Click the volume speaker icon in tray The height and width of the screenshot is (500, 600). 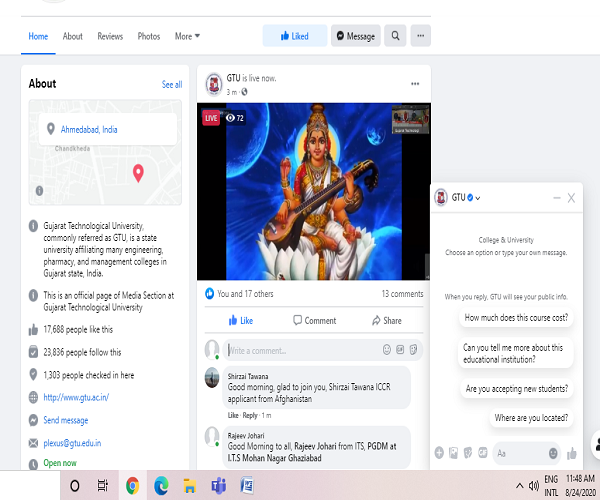533,486
